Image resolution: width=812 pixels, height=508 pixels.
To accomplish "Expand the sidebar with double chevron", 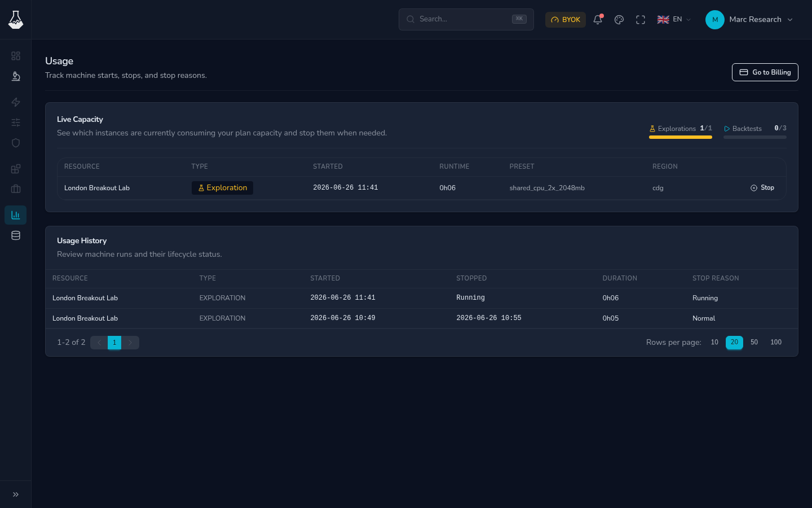I will (16, 494).
